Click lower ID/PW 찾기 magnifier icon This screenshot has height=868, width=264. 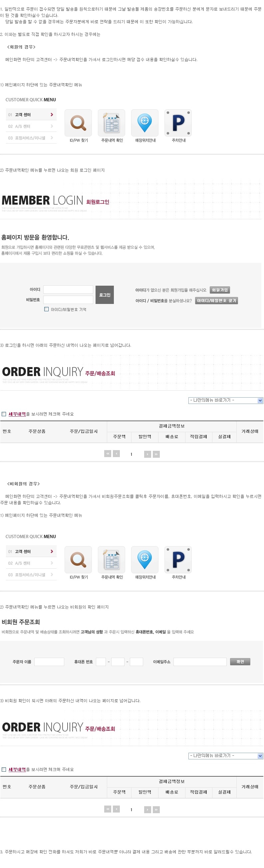(78, 560)
